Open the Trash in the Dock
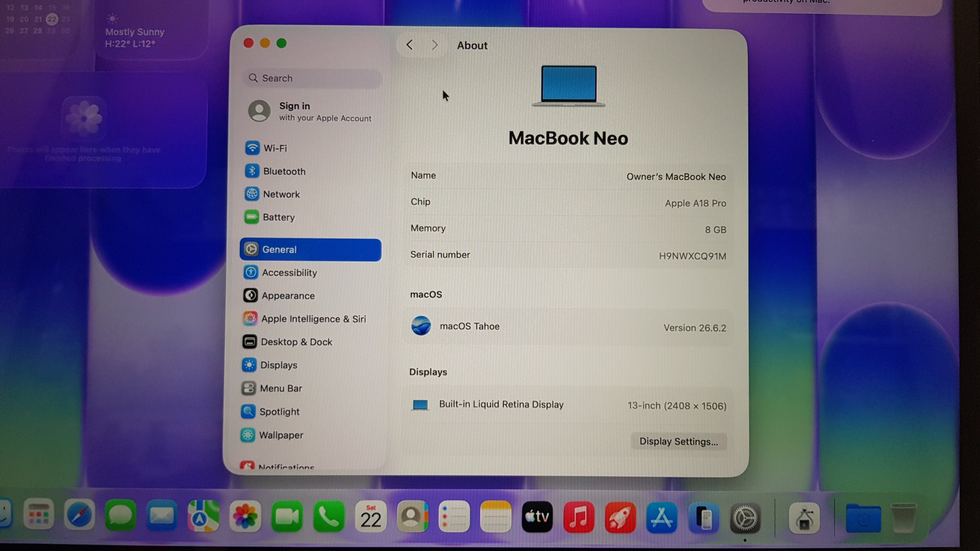Screen dimensions: 980x551 903,518
